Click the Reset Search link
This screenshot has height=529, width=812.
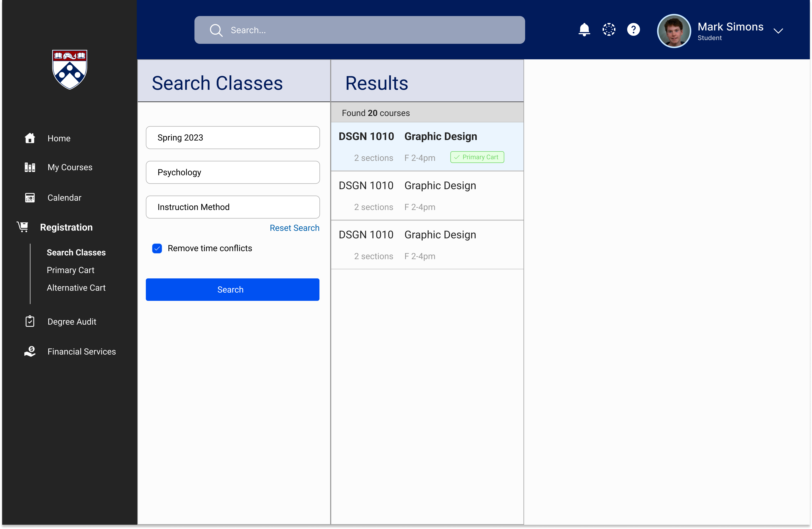[x=294, y=228]
